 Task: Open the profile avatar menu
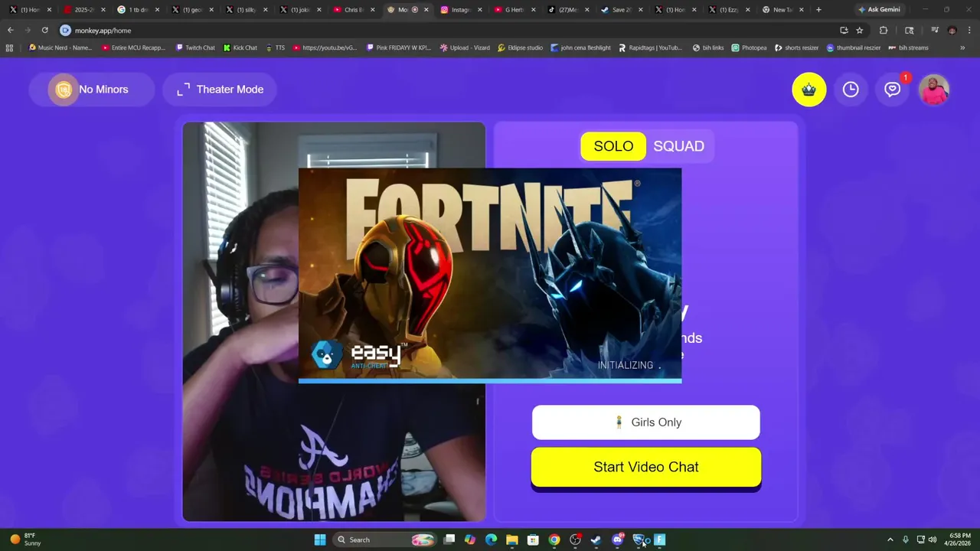[x=934, y=90]
